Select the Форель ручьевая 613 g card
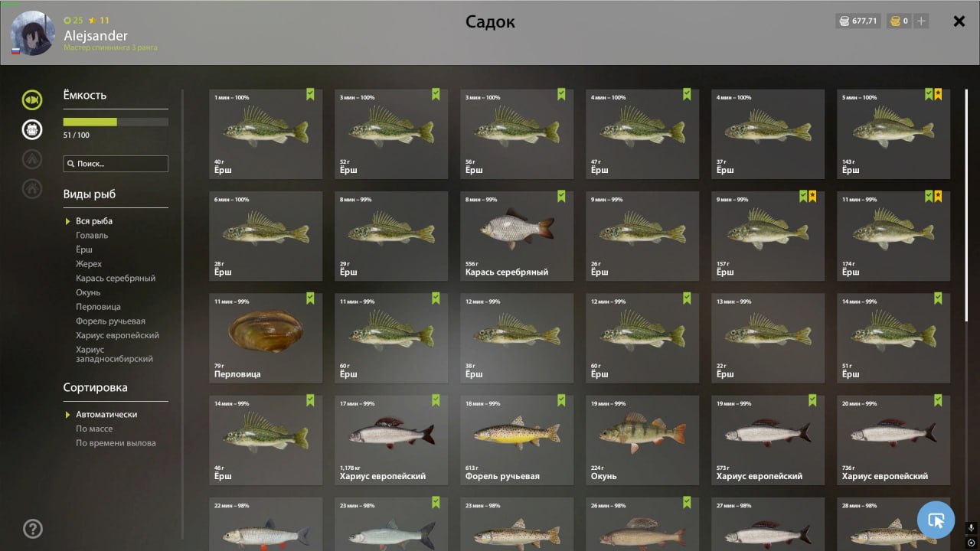Screen dimensions: 980x551 click(x=517, y=439)
